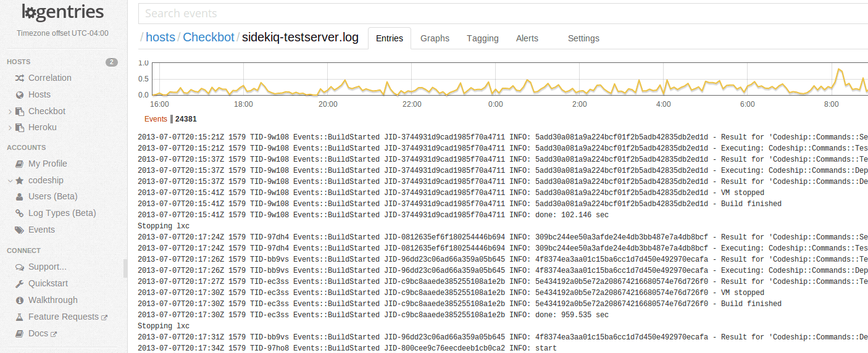868x353 pixels.
Task: Click external link icon beside Feature Requests
Action: (x=104, y=317)
